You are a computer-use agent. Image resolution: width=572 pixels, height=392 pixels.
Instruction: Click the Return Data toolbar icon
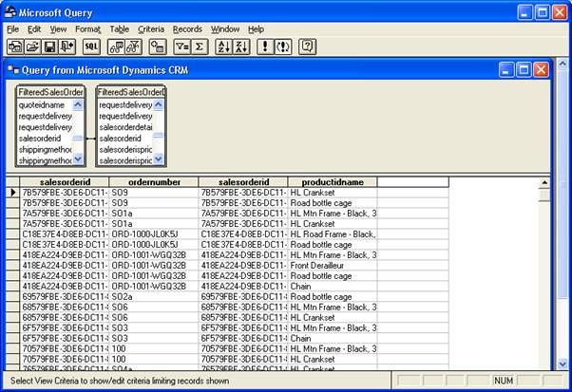[x=66, y=46]
